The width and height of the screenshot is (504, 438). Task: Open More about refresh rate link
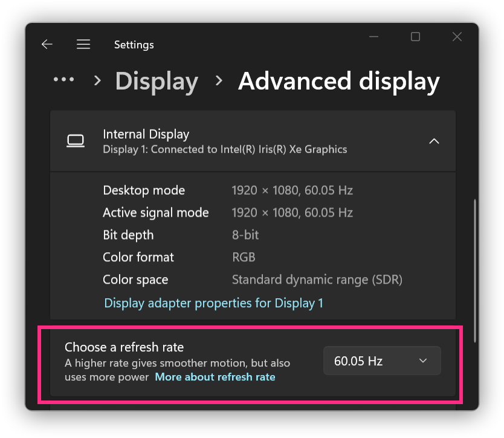click(x=215, y=377)
